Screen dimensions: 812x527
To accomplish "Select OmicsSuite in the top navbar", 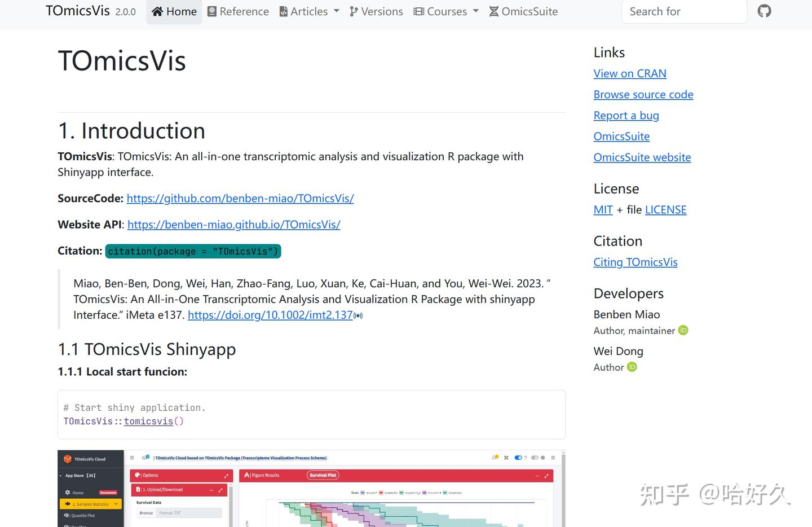I will pos(523,11).
